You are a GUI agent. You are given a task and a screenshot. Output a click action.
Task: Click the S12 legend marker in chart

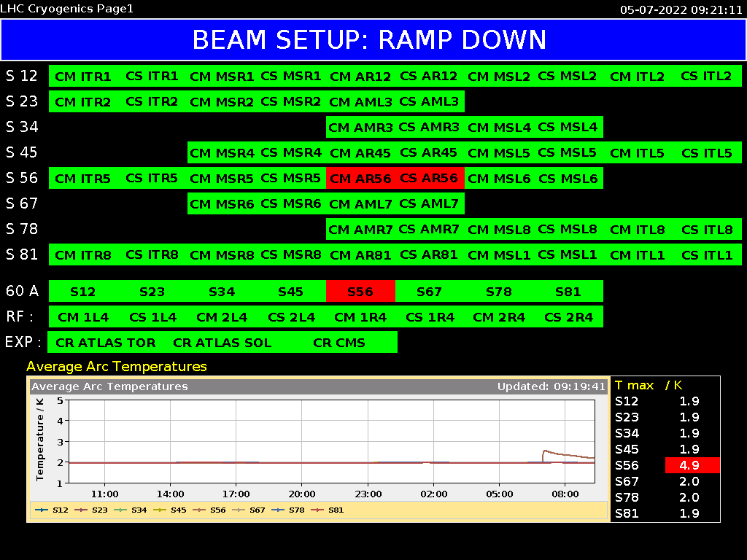point(42,510)
